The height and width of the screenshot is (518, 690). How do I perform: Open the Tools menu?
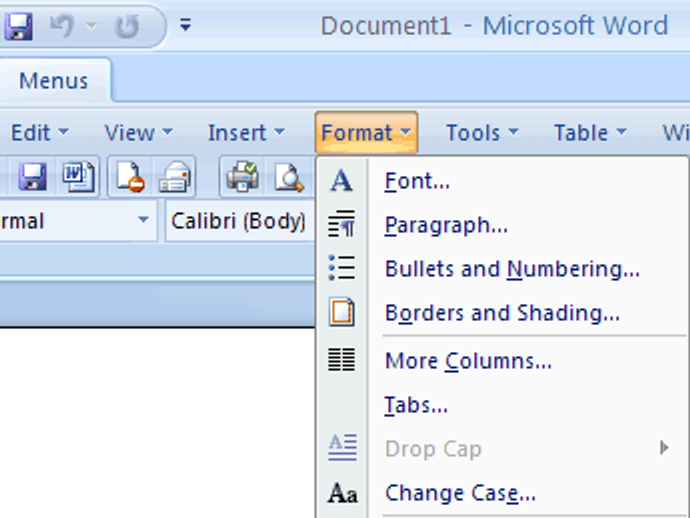pos(482,132)
